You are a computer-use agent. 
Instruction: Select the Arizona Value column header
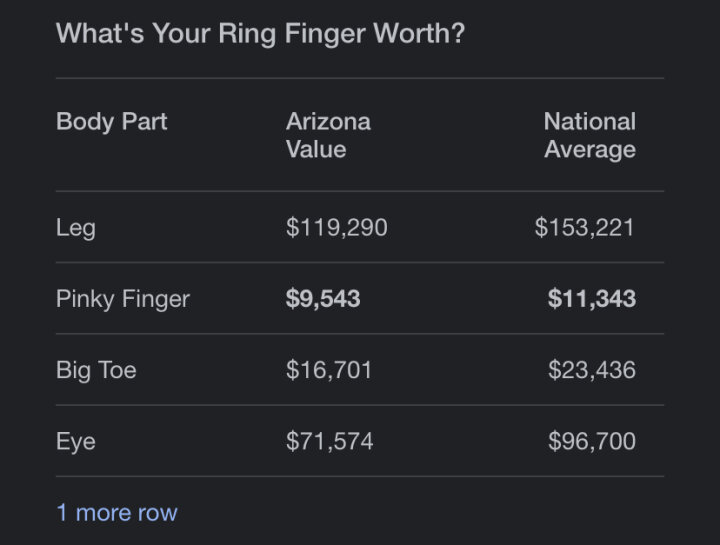328,135
